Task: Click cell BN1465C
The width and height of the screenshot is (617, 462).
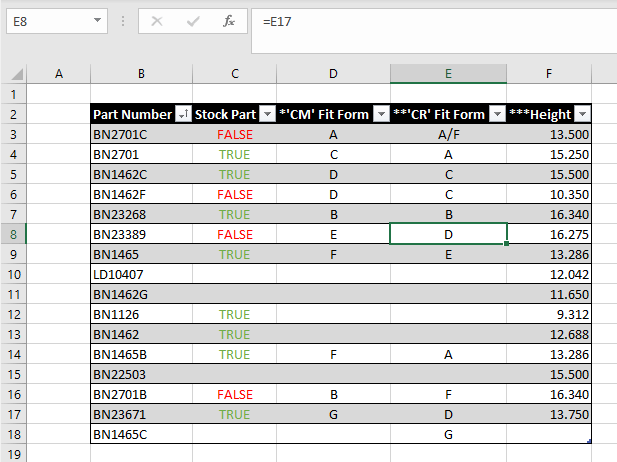Action: pyautogui.click(x=141, y=434)
